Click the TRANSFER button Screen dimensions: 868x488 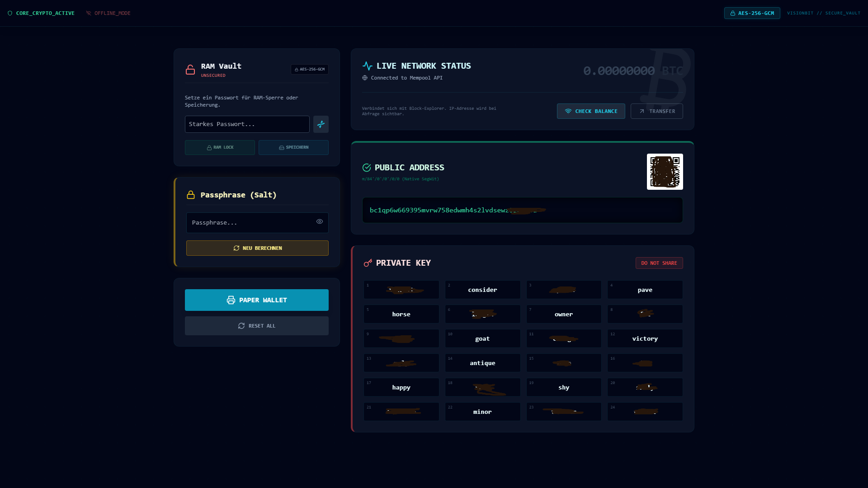click(x=656, y=111)
